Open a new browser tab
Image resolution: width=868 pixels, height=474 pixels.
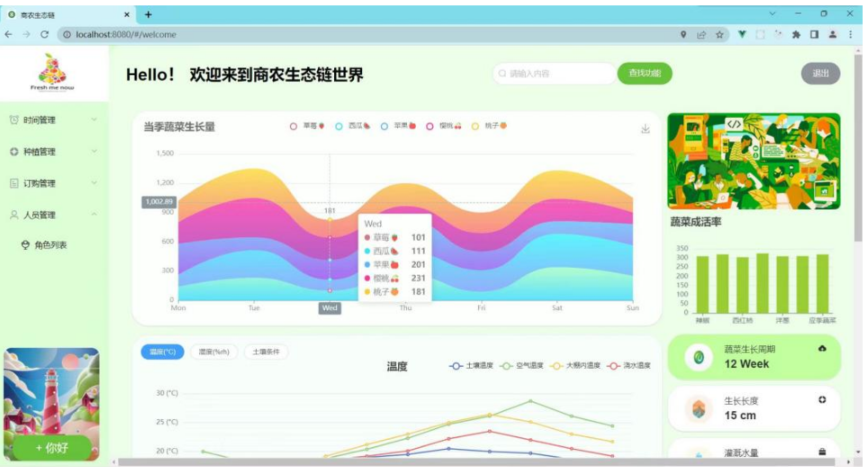click(149, 15)
